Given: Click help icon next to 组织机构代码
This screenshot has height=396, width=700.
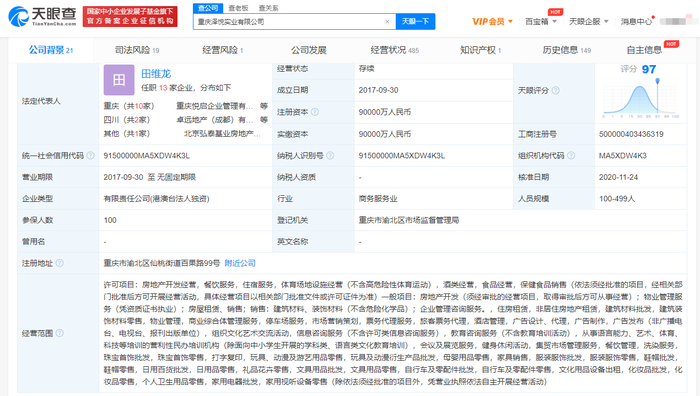Looking at the screenshot, I should click(x=571, y=155).
